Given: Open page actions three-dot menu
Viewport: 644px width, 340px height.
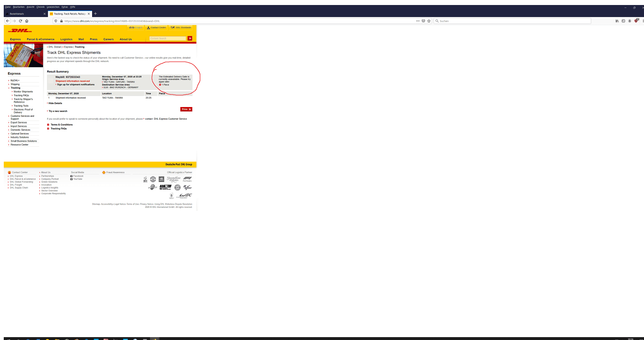Looking at the screenshot, I should tap(418, 21).
